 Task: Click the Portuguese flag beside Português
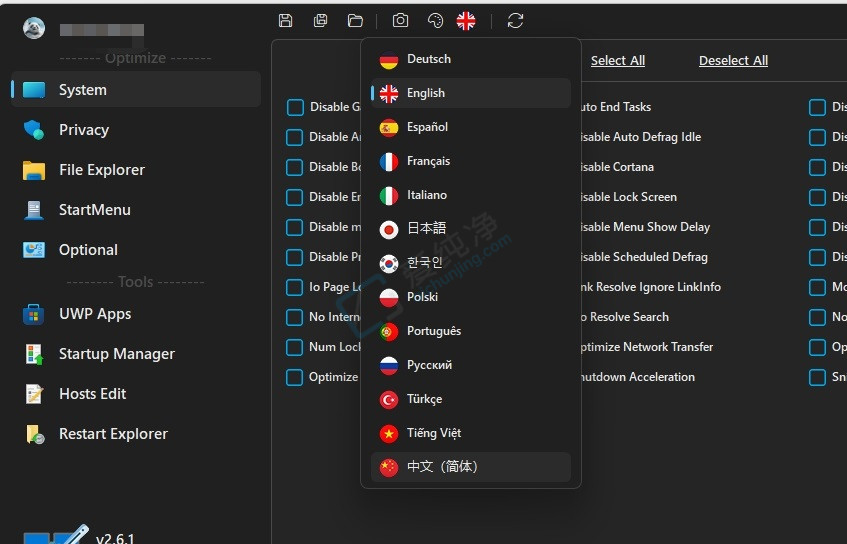tap(389, 331)
